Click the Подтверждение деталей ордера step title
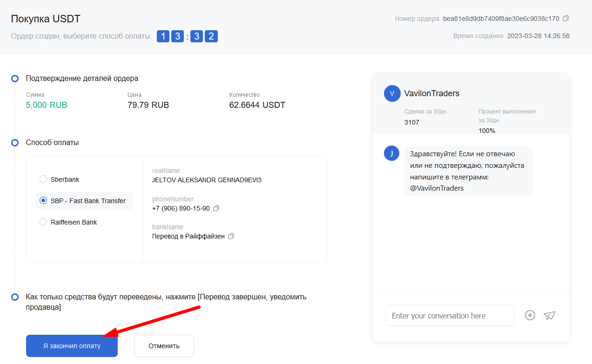The height and width of the screenshot is (364, 592). click(82, 79)
